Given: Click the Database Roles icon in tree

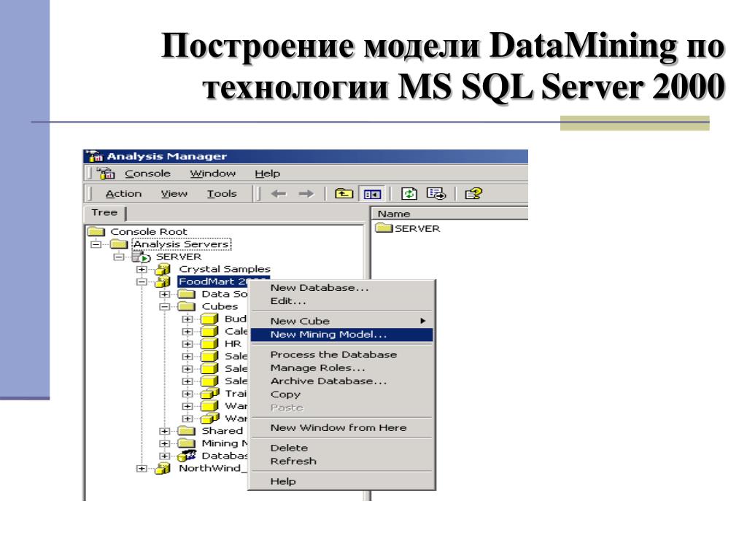Looking at the screenshot, I should [186, 456].
